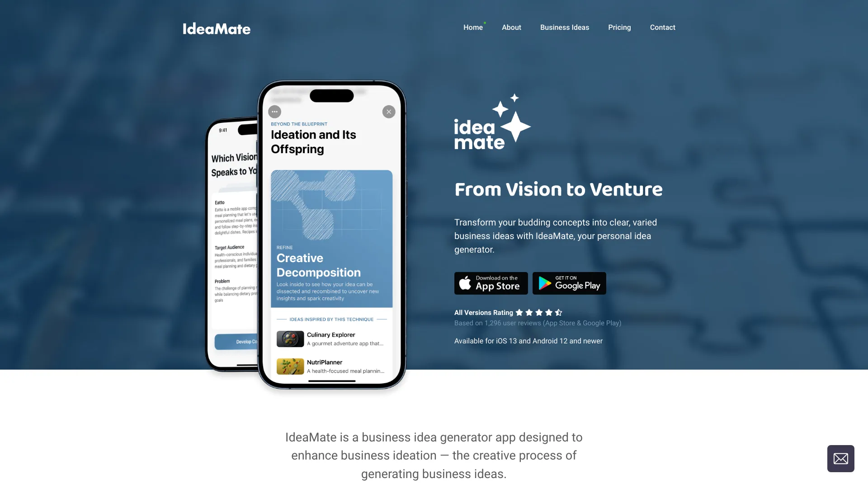This screenshot has height=488, width=868.
Task: Click the Business Ideas navigation menu item
Action: 564,28
